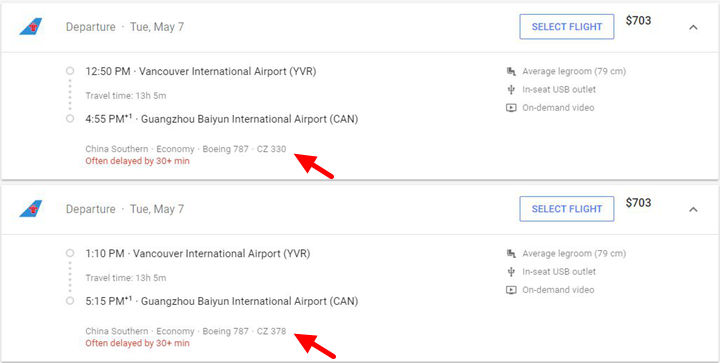Click flight number CZ 330 text
The width and height of the screenshot is (720, 363).
pyautogui.click(x=271, y=149)
